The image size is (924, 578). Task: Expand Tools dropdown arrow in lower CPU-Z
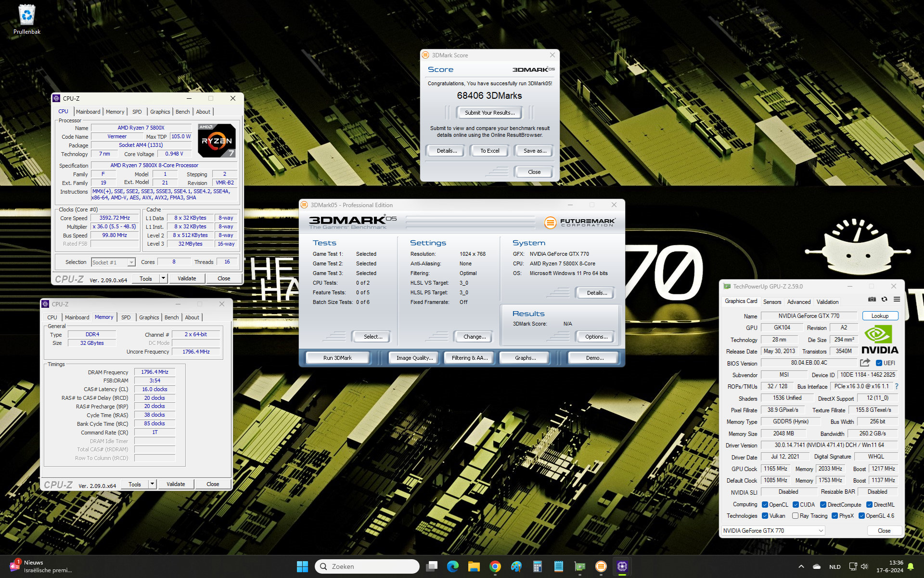tap(153, 484)
